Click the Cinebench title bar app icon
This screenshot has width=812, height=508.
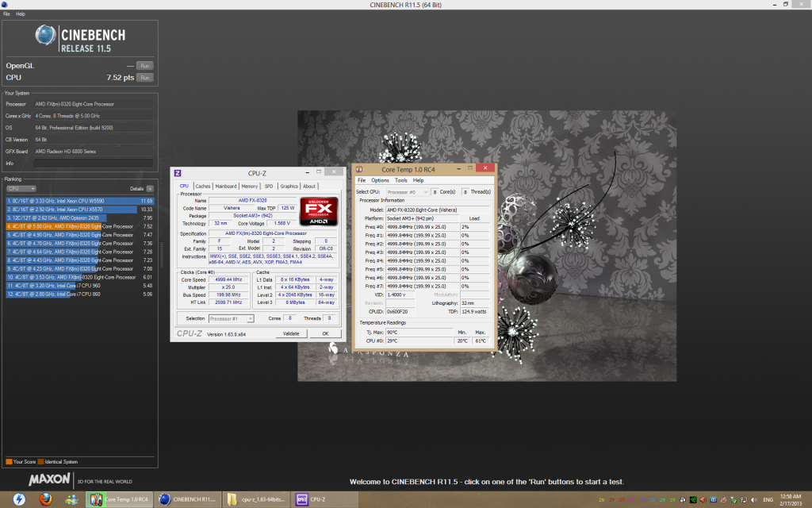pyautogui.click(x=4, y=5)
